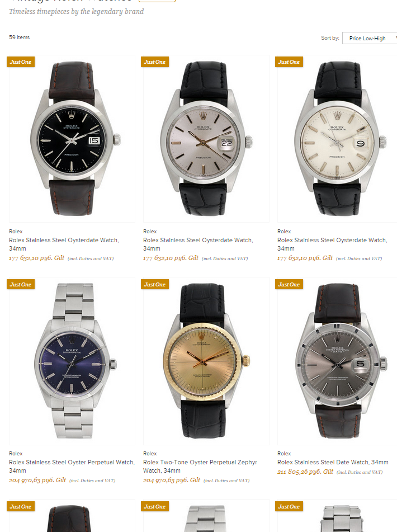The image size is (397, 532).
Task: Open black dial Oysterdate watch showing date 15
Action: [72, 139]
